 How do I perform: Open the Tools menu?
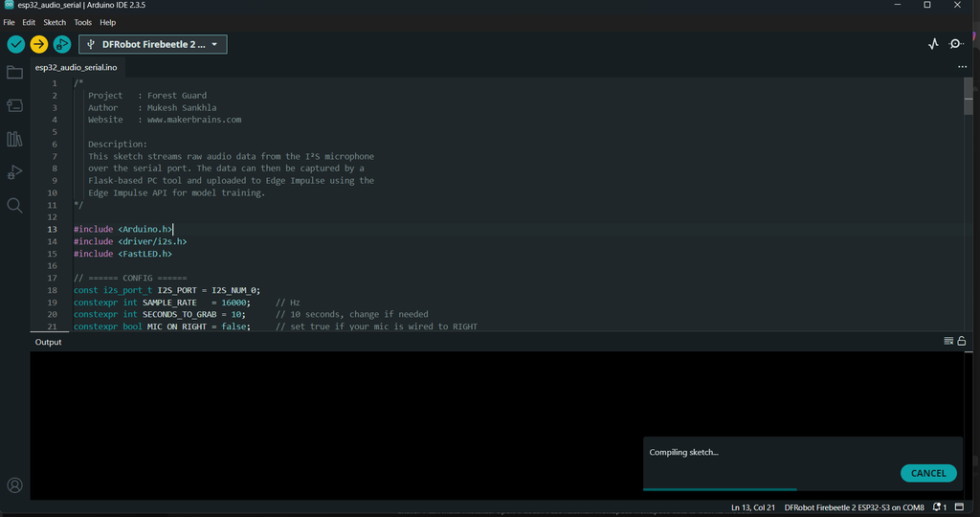point(82,23)
